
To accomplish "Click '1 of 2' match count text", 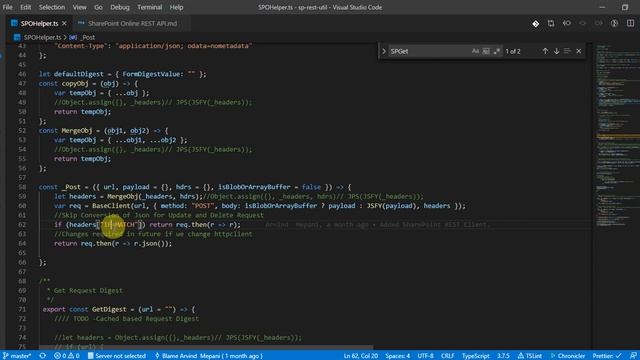I will (x=513, y=51).
